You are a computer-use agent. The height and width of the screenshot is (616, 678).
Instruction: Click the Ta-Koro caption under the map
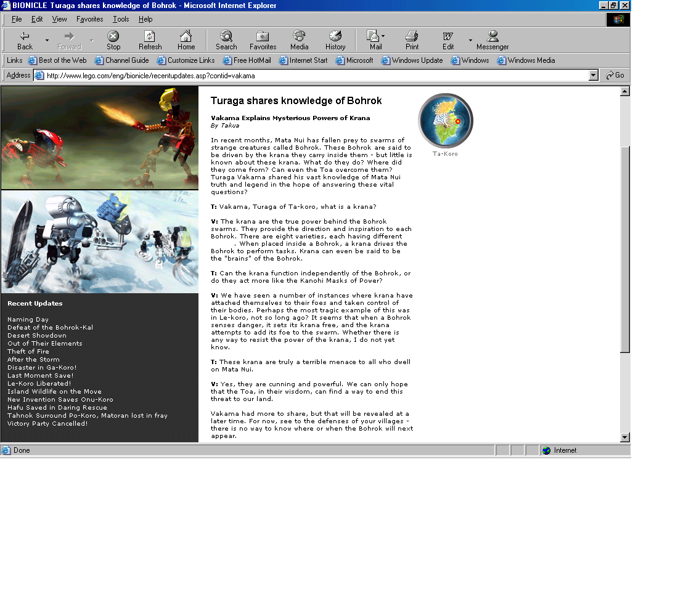pyautogui.click(x=446, y=154)
